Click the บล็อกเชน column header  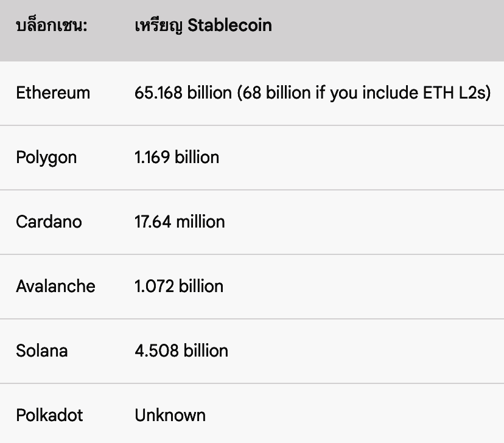click(51, 26)
